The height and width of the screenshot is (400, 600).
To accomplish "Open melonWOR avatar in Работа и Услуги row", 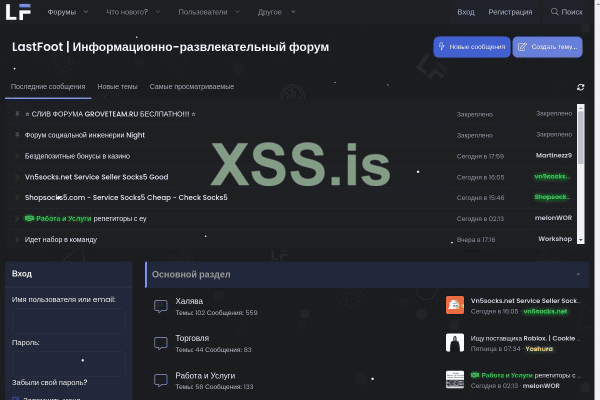I will (x=455, y=379).
